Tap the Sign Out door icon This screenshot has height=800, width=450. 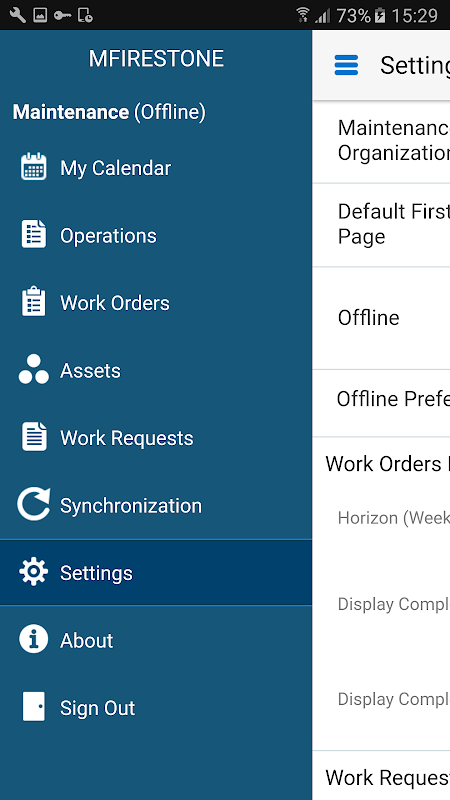tap(34, 707)
